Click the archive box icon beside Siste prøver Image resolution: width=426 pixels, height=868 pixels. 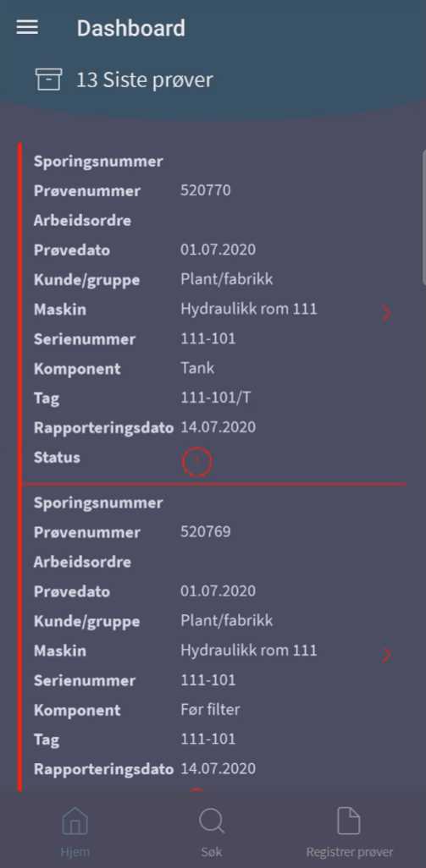point(49,80)
